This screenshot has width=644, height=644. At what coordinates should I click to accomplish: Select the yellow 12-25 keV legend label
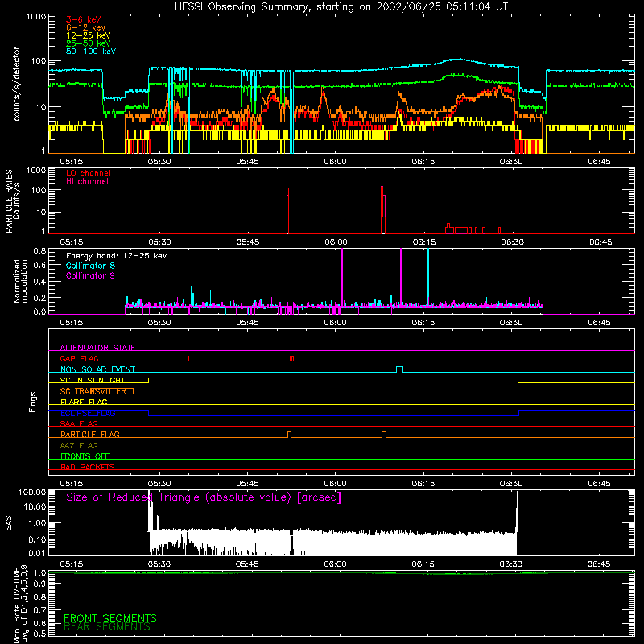pyautogui.click(x=89, y=35)
